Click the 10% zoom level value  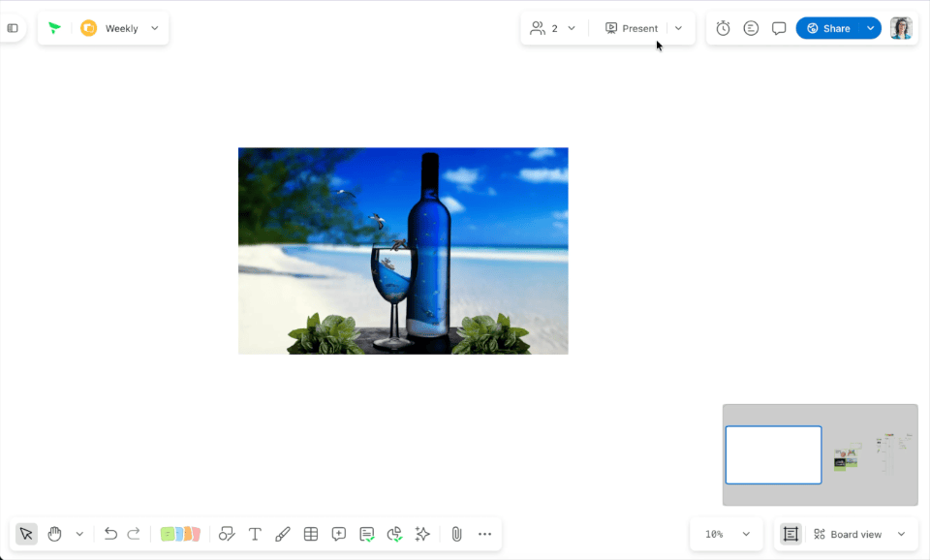tap(714, 534)
